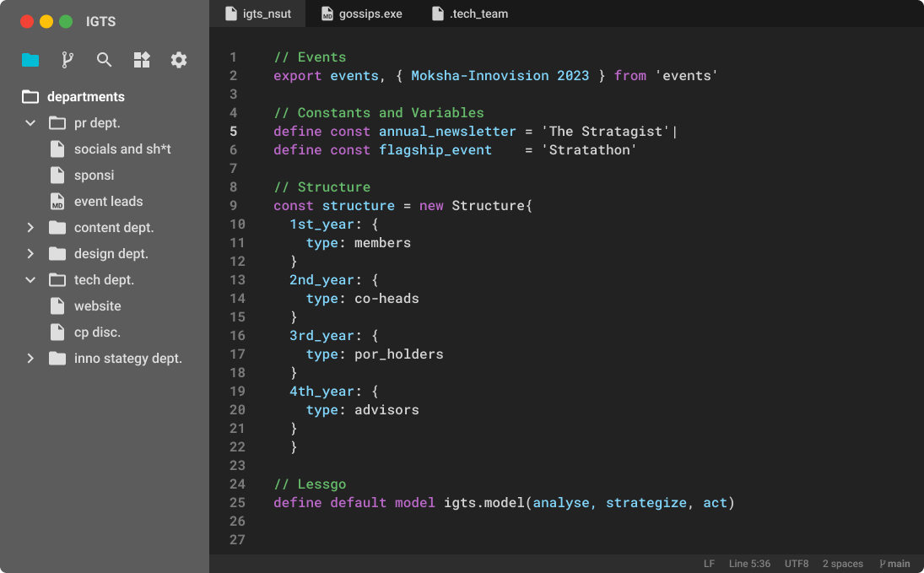This screenshot has width=924, height=573.
Task: Open the extensions blocks icon
Action: coord(142,60)
